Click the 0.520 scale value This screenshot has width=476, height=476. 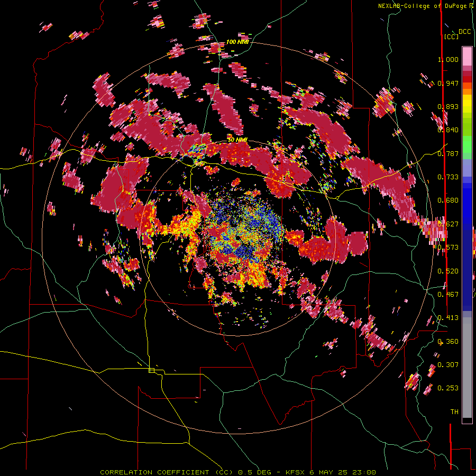[448, 271]
